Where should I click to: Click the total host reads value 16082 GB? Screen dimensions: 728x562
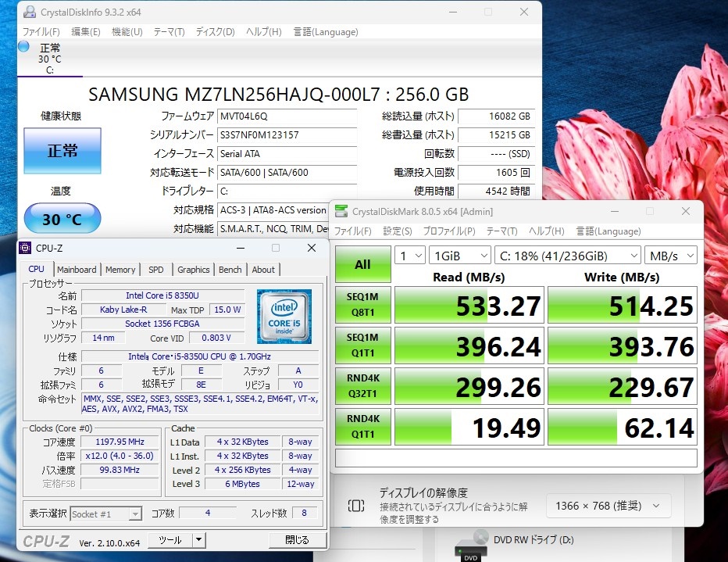pos(496,116)
